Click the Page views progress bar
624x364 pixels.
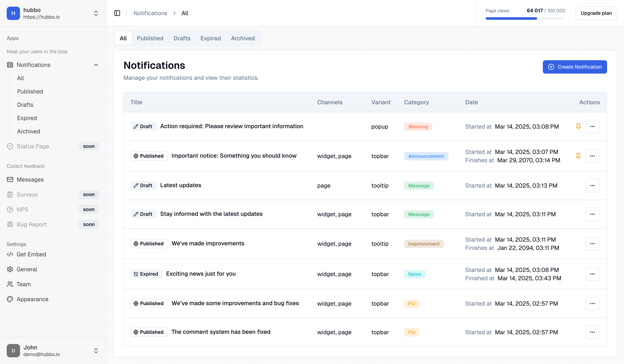click(x=525, y=19)
